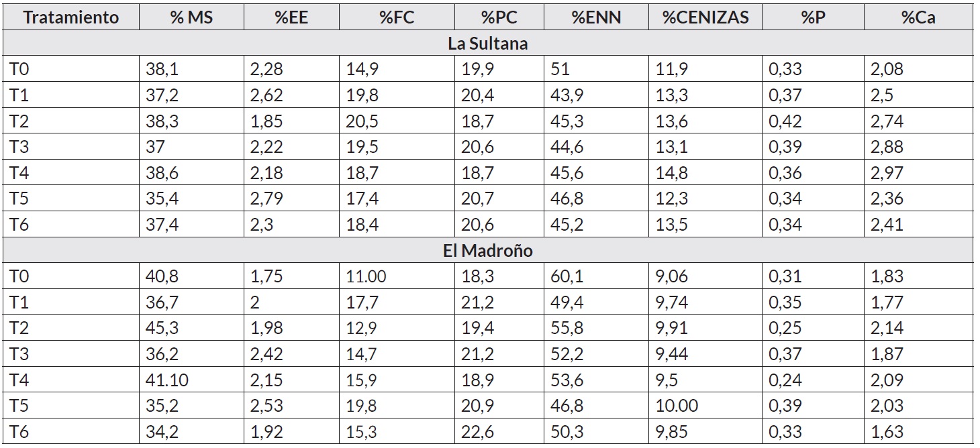Select the %FC column header
This screenshot has height=448, width=980.
396,17
